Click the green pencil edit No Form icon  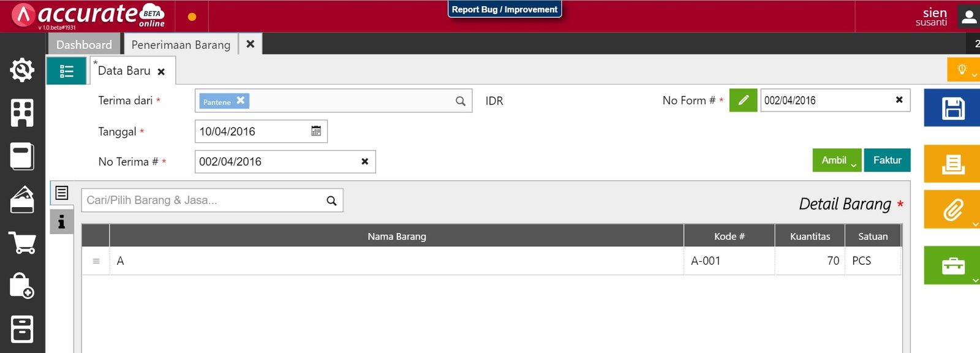tap(743, 100)
